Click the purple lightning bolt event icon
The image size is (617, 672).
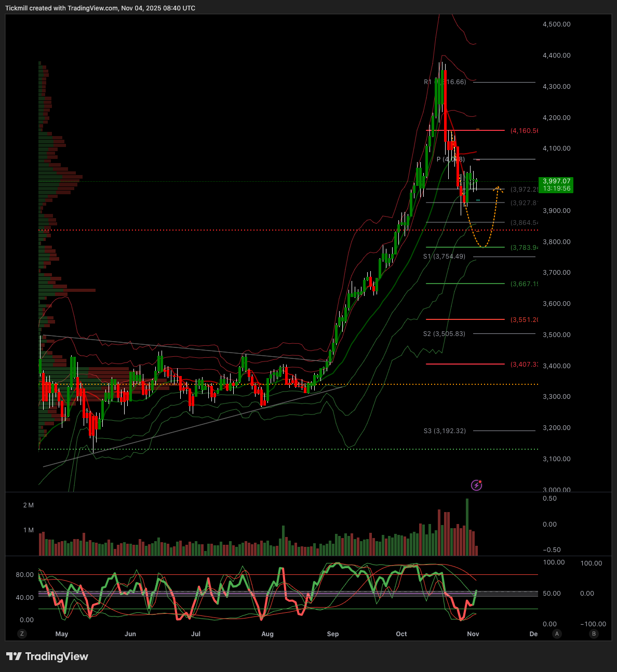[476, 485]
